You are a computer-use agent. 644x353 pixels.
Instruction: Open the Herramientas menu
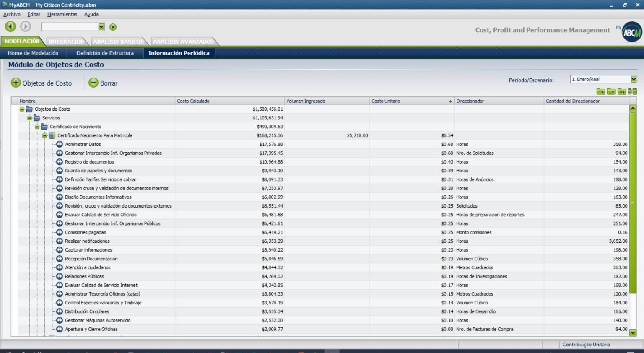62,14
